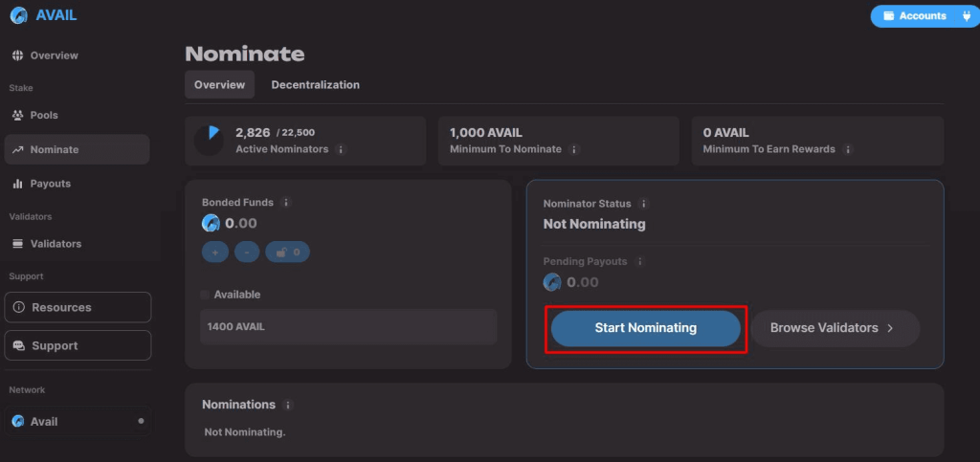
Task: Click the chevron on Browse Validators
Action: [891, 328]
